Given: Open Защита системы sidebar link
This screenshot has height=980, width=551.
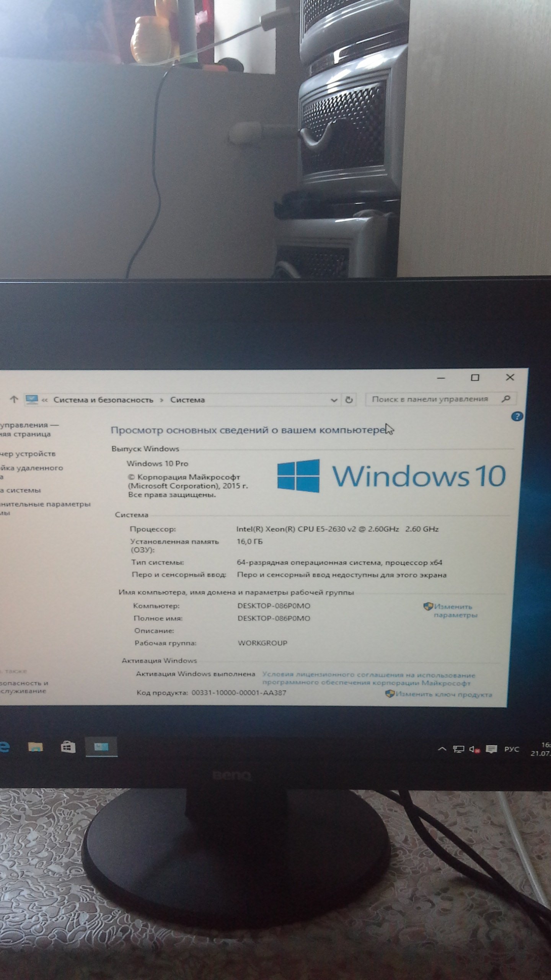Looking at the screenshot, I should tap(20, 490).
